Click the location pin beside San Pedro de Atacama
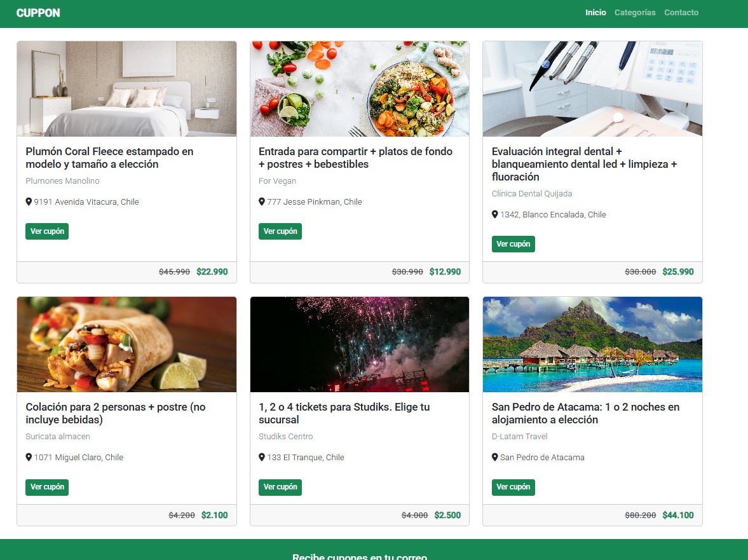Screen dimensions: 748x560 pyautogui.click(x=494, y=458)
